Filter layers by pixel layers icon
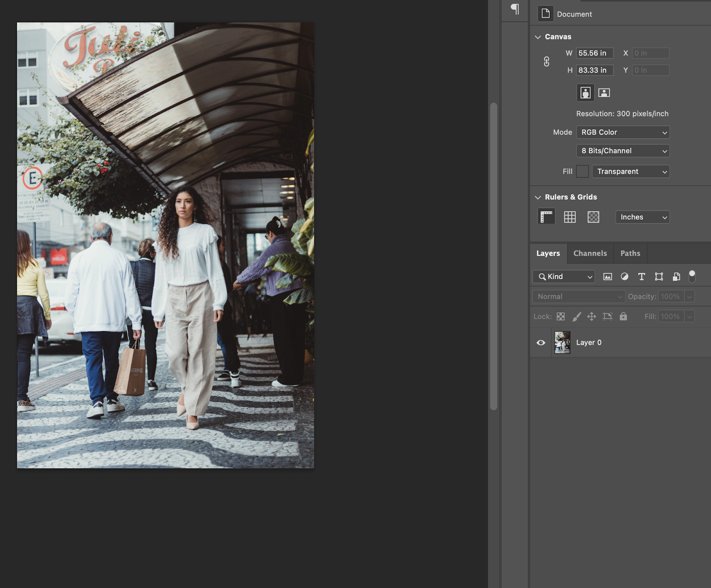 (607, 276)
